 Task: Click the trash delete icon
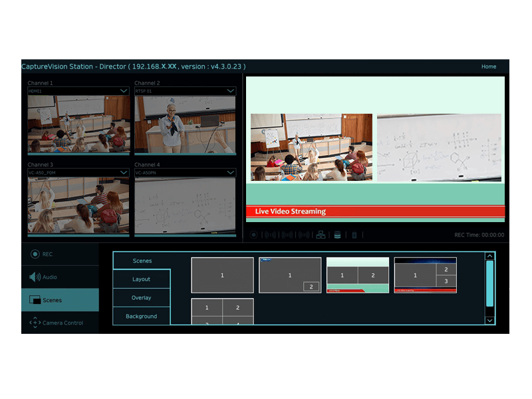(x=354, y=235)
